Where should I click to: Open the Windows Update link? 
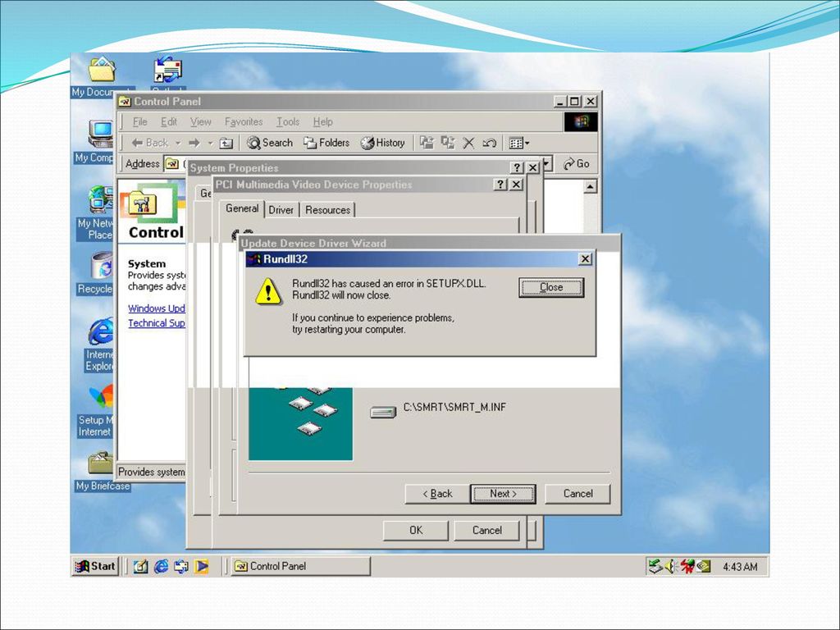coord(157,308)
